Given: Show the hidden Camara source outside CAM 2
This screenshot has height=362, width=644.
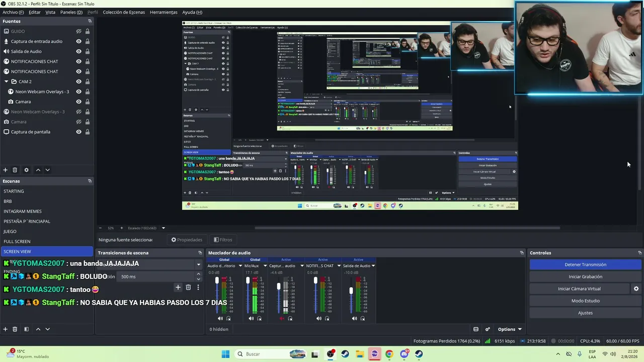Looking at the screenshot, I should [x=79, y=122].
